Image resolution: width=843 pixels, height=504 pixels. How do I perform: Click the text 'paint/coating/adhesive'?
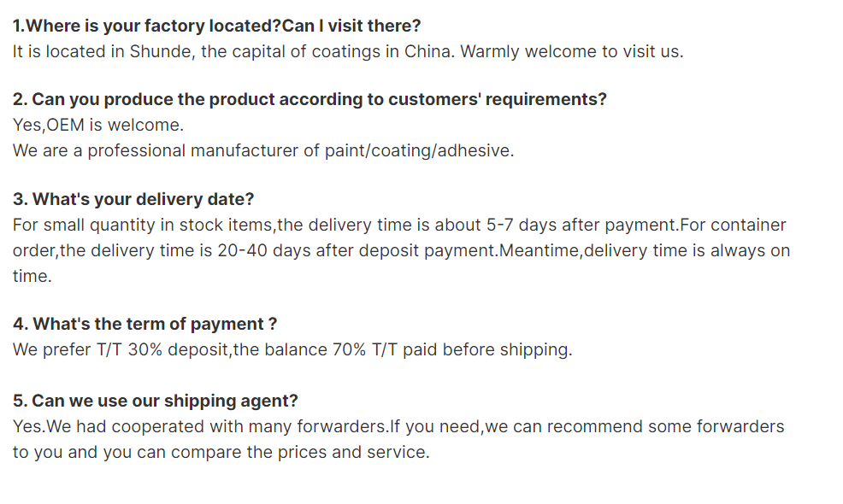(418, 151)
